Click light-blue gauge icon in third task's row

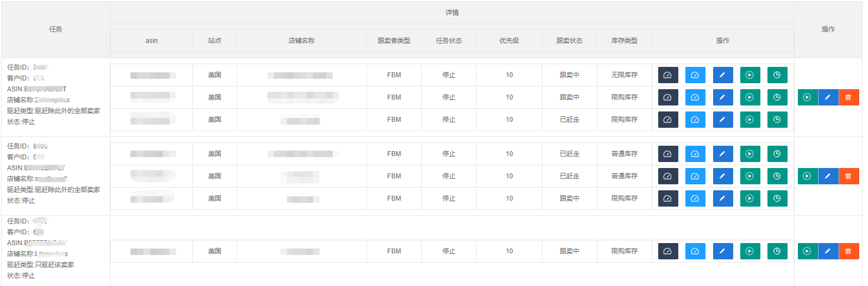click(x=695, y=251)
